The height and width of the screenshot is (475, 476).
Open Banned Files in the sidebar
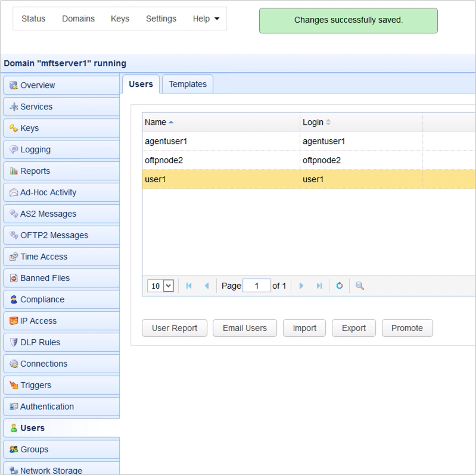pyautogui.click(x=45, y=278)
